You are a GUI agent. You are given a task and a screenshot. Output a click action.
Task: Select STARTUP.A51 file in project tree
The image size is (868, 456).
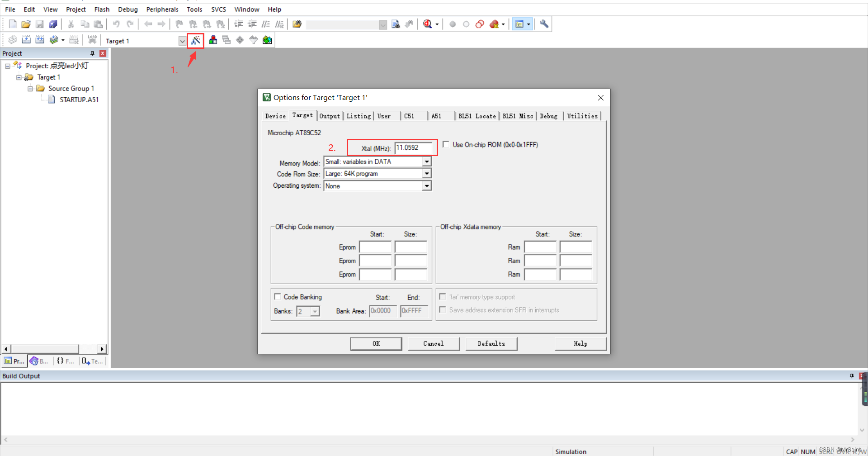click(x=79, y=100)
